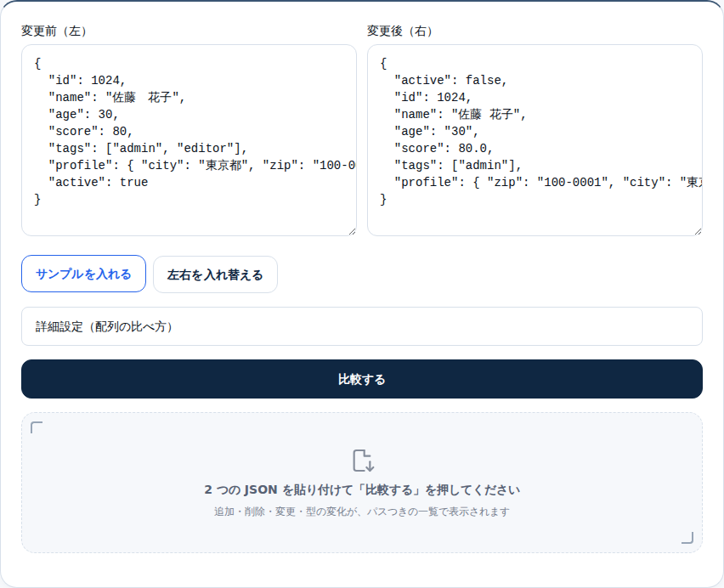Focus the 変更後（右）JSON textarea
This screenshot has width=724, height=588.
[535, 140]
